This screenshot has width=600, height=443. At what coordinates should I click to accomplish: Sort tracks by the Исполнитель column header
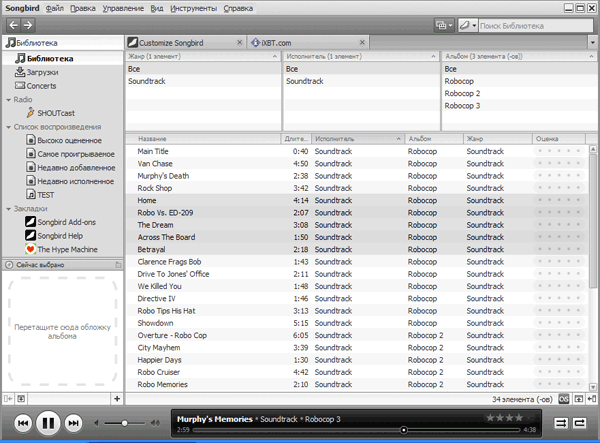coord(358,139)
